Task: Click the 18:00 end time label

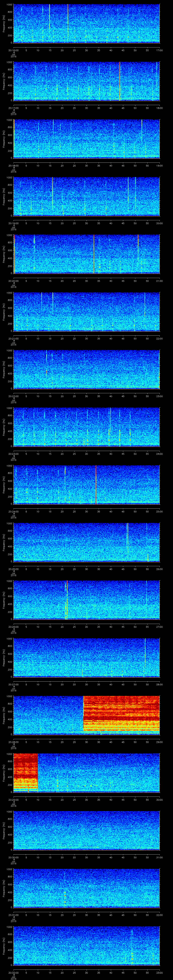Action: (159, 108)
